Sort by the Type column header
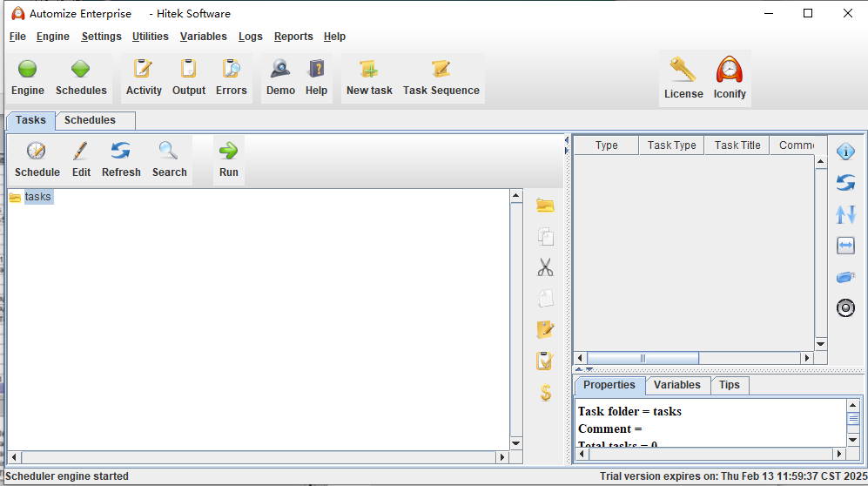868x486 pixels. [606, 145]
